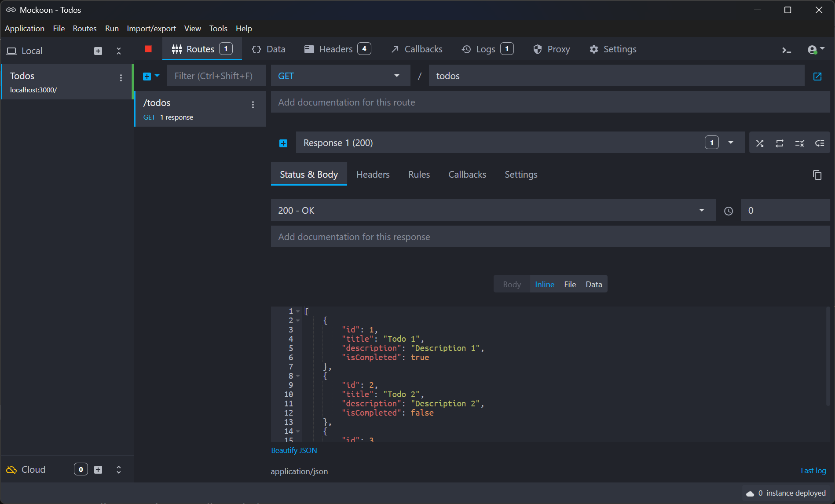Add a new route with plus button

coord(147,76)
